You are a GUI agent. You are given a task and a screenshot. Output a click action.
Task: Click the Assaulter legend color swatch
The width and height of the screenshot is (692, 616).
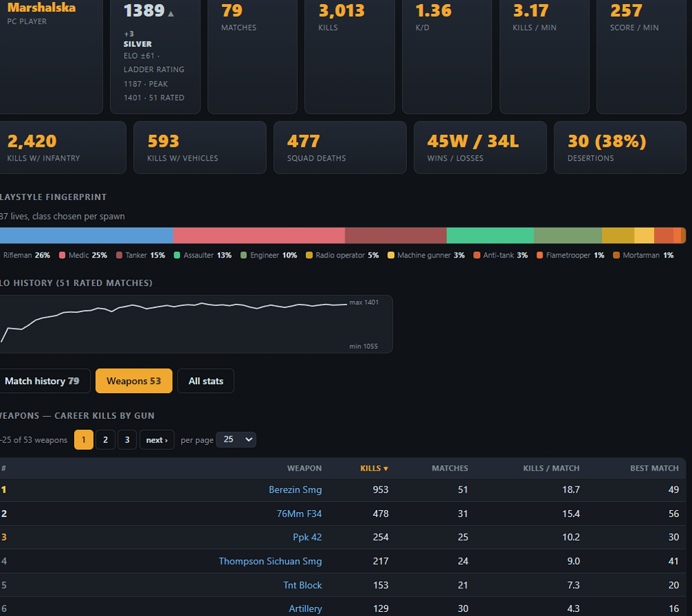pyautogui.click(x=177, y=255)
